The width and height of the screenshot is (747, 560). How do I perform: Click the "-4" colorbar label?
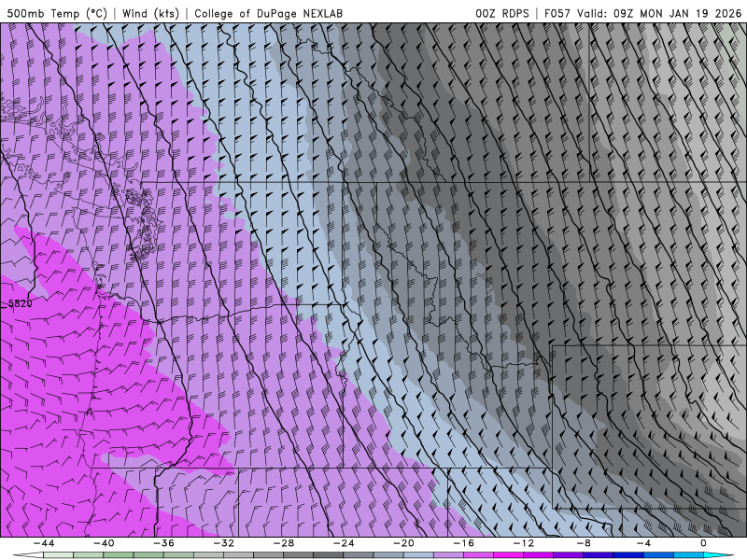[x=643, y=543]
